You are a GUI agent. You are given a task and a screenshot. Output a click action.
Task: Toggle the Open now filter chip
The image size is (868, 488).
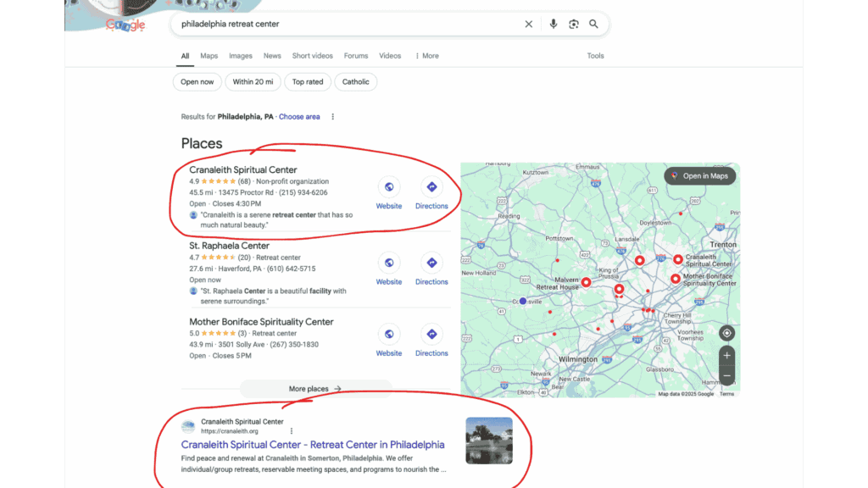pyautogui.click(x=197, y=82)
